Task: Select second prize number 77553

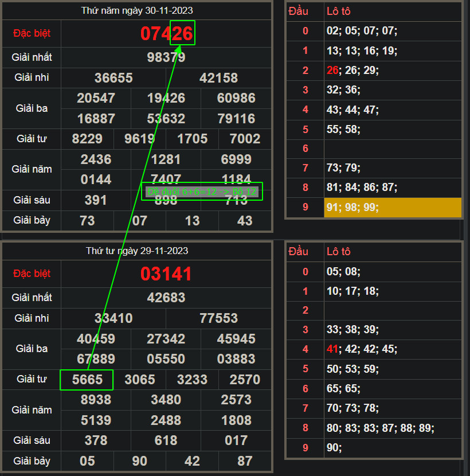Action: [x=218, y=318]
